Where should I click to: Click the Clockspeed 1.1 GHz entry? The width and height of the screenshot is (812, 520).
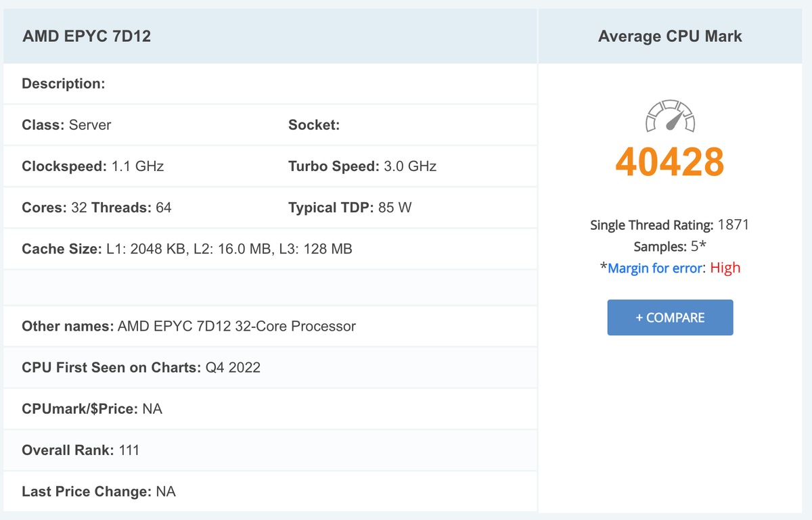(93, 166)
